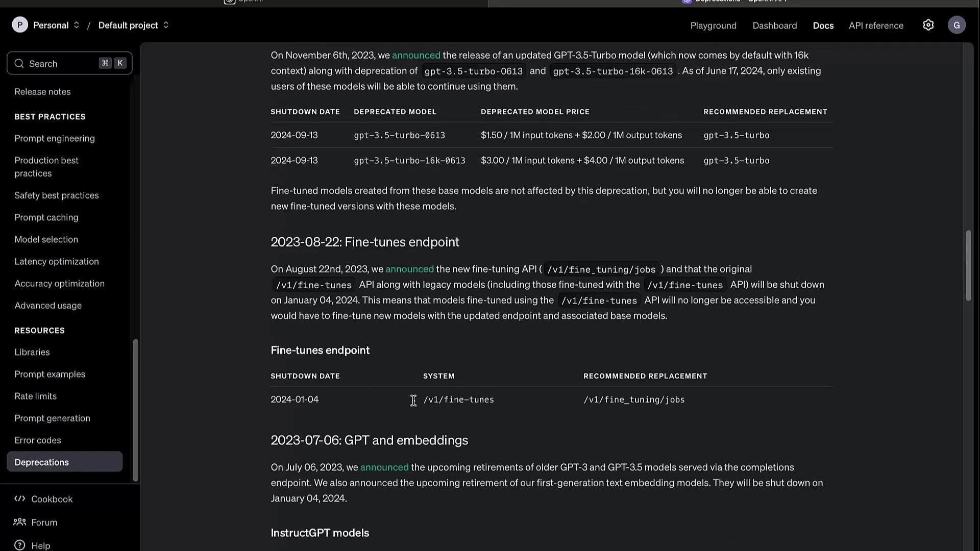Click announced link in November 6th paragraph
Viewport: 980px width, 551px height.
pyautogui.click(x=415, y=55)
